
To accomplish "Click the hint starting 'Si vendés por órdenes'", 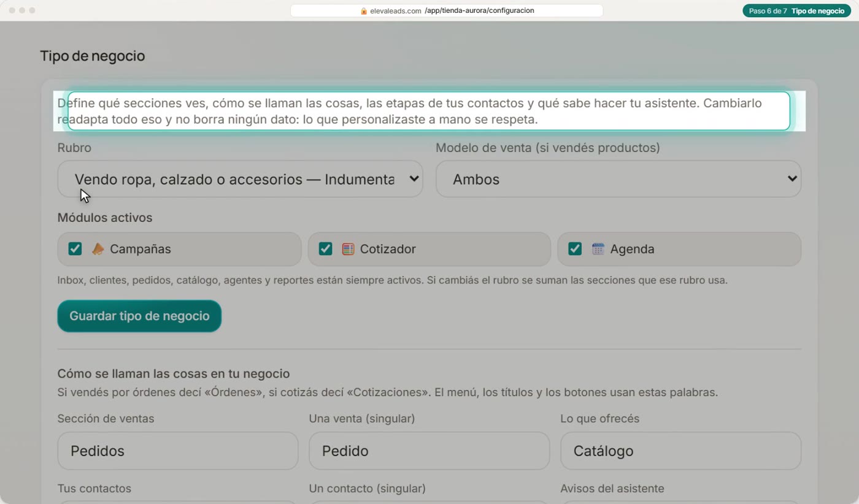I will (388, 392).
